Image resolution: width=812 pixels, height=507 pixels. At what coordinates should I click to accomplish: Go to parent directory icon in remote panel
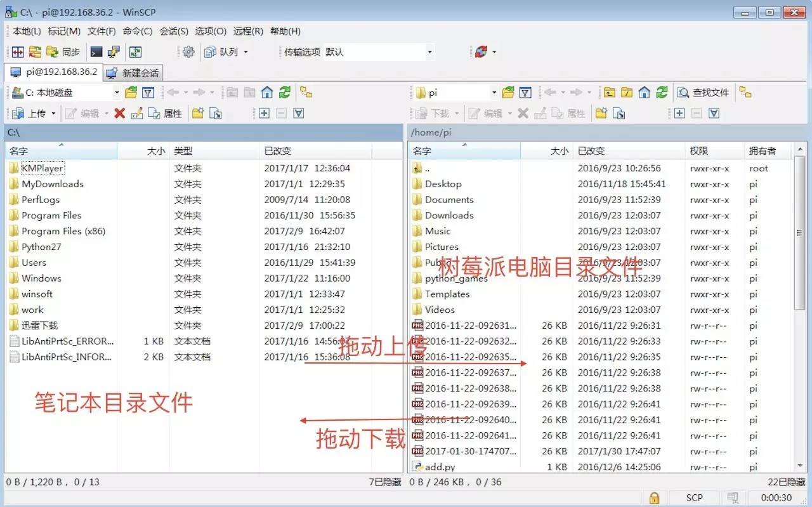[608, 93]
